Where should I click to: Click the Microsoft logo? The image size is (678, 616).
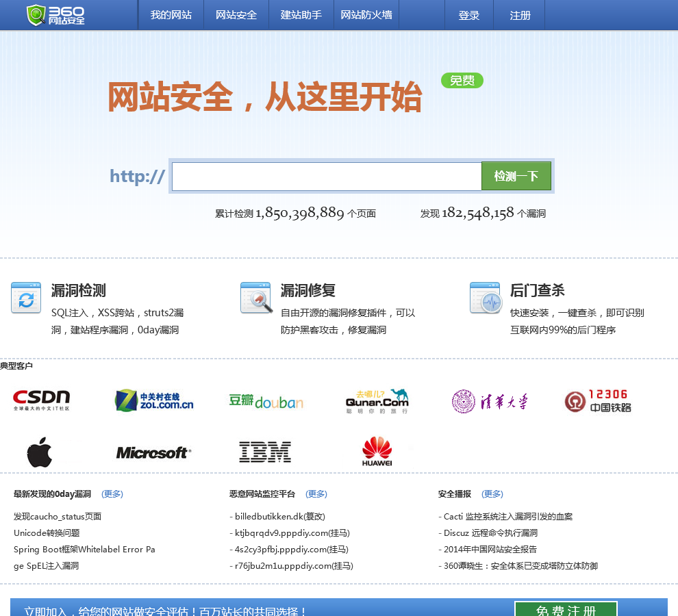coord(153,452)
